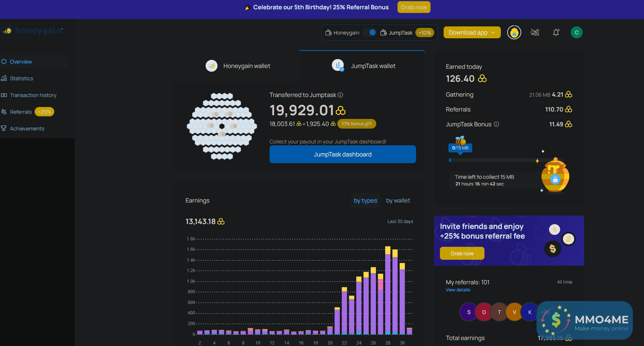Click the My referrals: 101 text
The image size is (644, 346).
pyautogui.click(x=468, y=282)
